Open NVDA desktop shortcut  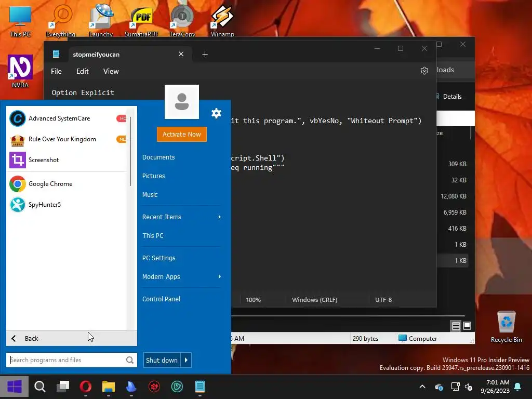(20, 71)
